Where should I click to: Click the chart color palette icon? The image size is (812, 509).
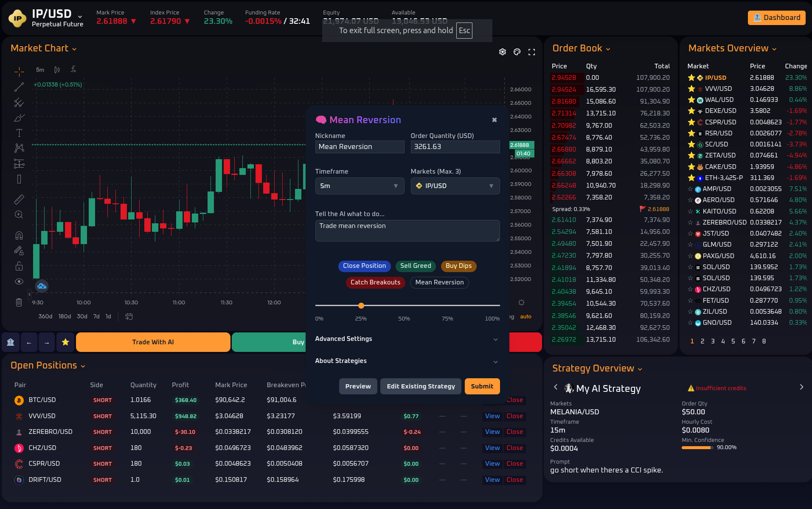point(517,52)
